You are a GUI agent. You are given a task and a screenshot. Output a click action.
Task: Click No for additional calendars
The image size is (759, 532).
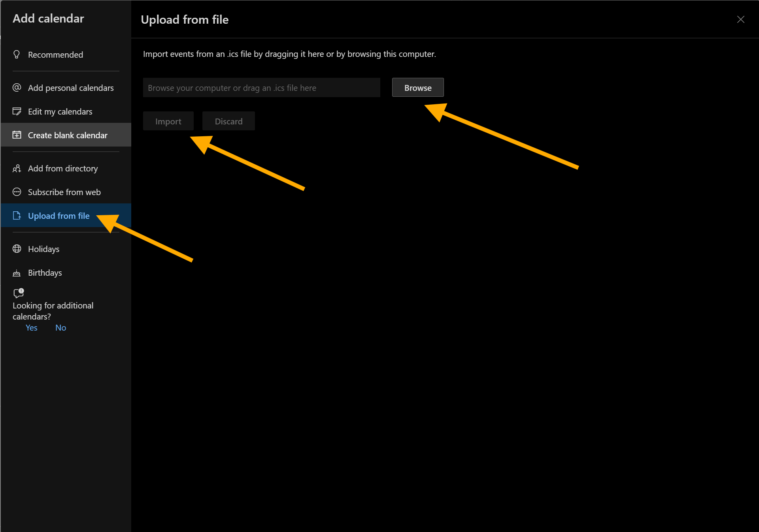click(60, 327)
